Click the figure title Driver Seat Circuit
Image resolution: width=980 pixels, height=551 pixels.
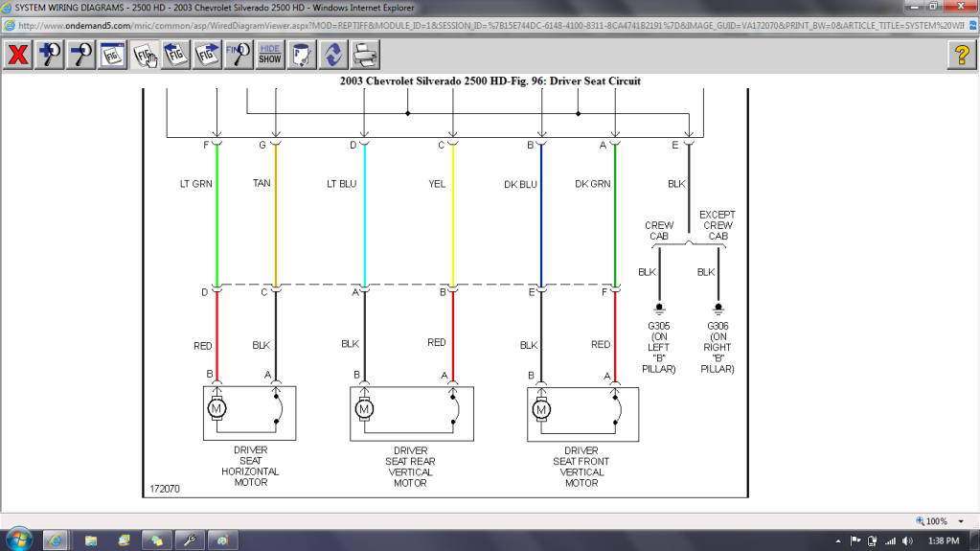(x=490, y=80)
